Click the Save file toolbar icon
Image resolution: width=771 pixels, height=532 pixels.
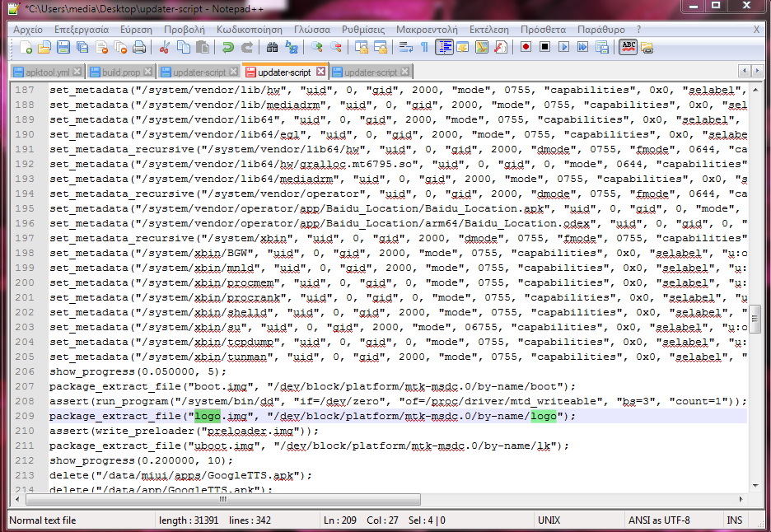click(62, 47)
